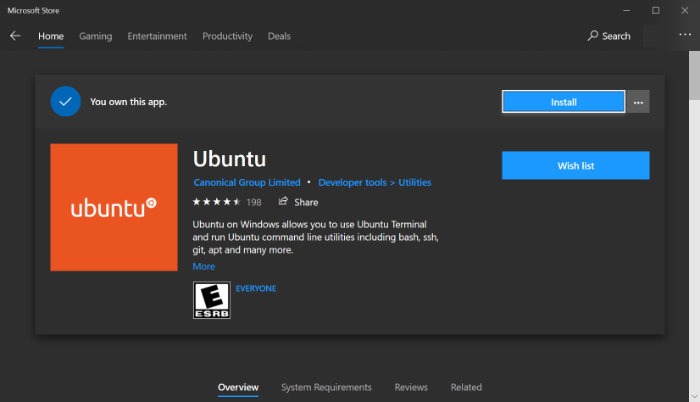700x402 pixels.
Task: Close the Microsoft Store window
Action: pyautogui.click(x=684, y=10)
